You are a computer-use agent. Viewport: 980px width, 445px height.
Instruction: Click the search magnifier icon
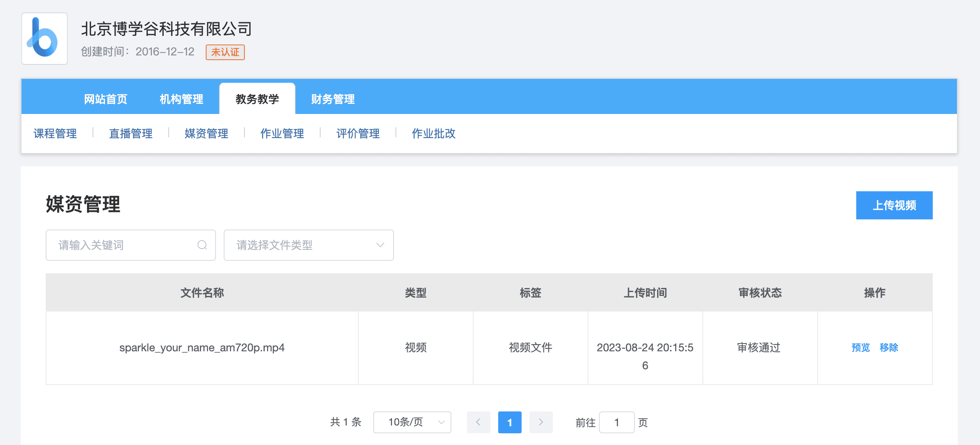(202, 245)
